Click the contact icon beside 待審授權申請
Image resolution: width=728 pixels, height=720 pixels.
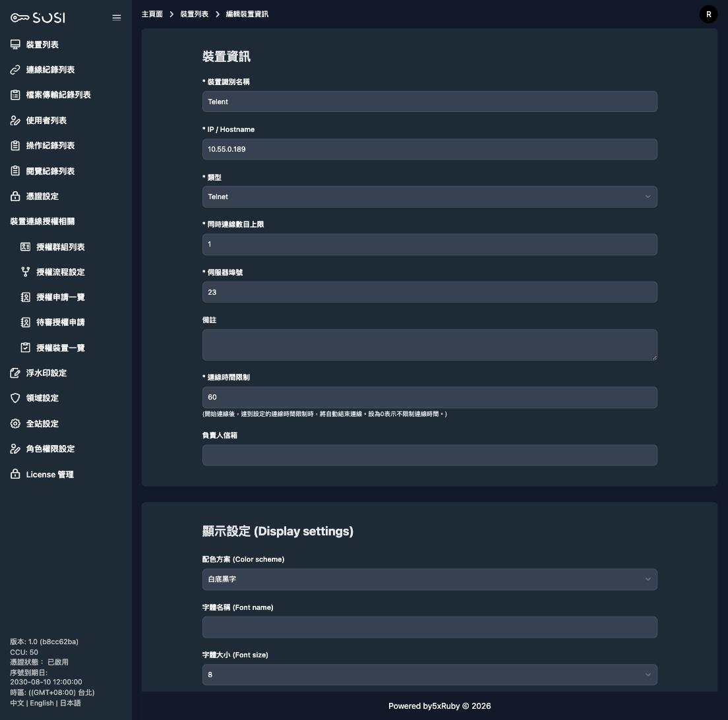click(x=26, y=322)
